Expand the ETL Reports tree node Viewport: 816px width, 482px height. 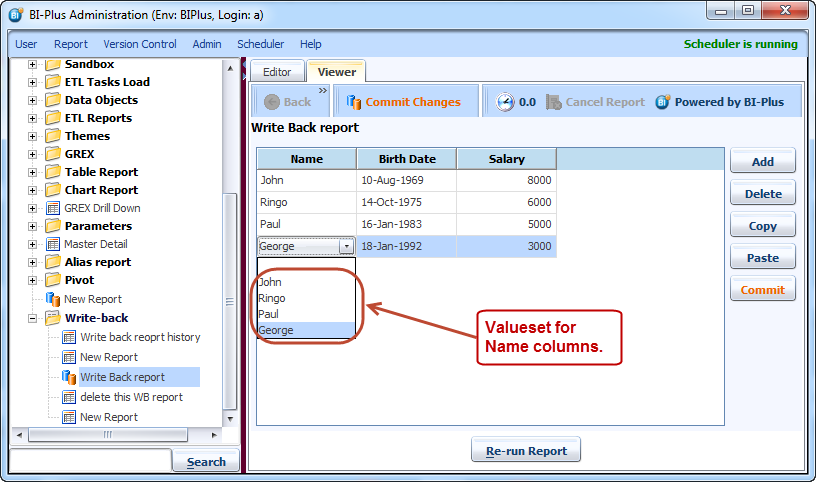32,118
